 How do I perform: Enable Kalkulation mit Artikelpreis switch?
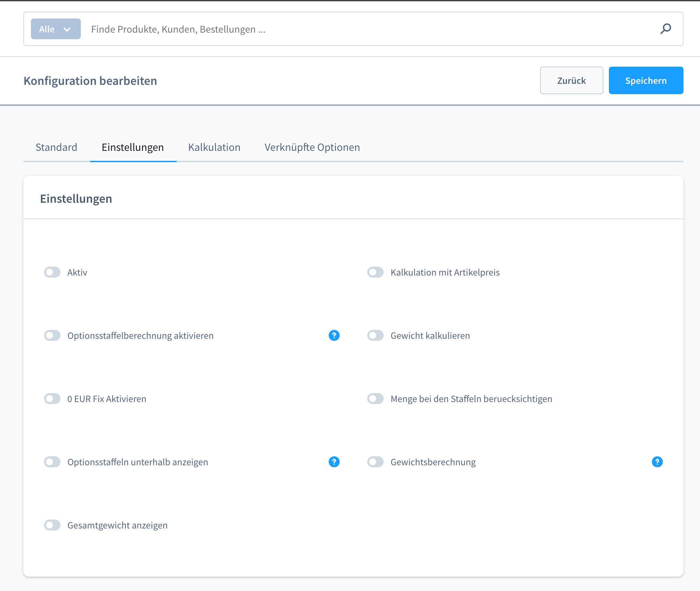375,272
